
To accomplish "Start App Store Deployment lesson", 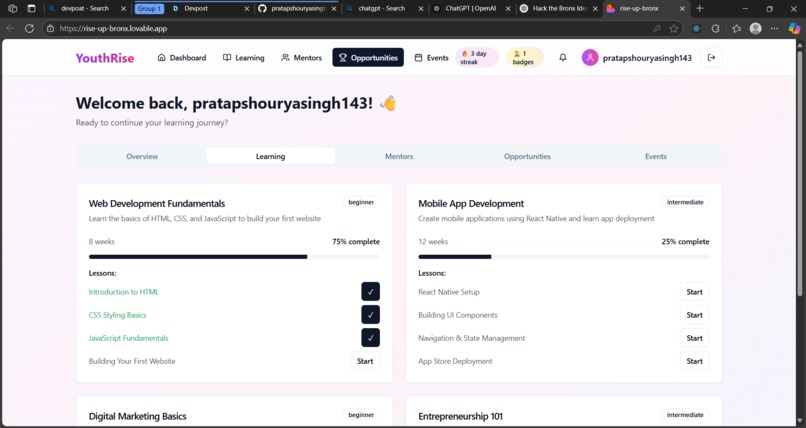I will pyautogui.click(x=694, y=361).
